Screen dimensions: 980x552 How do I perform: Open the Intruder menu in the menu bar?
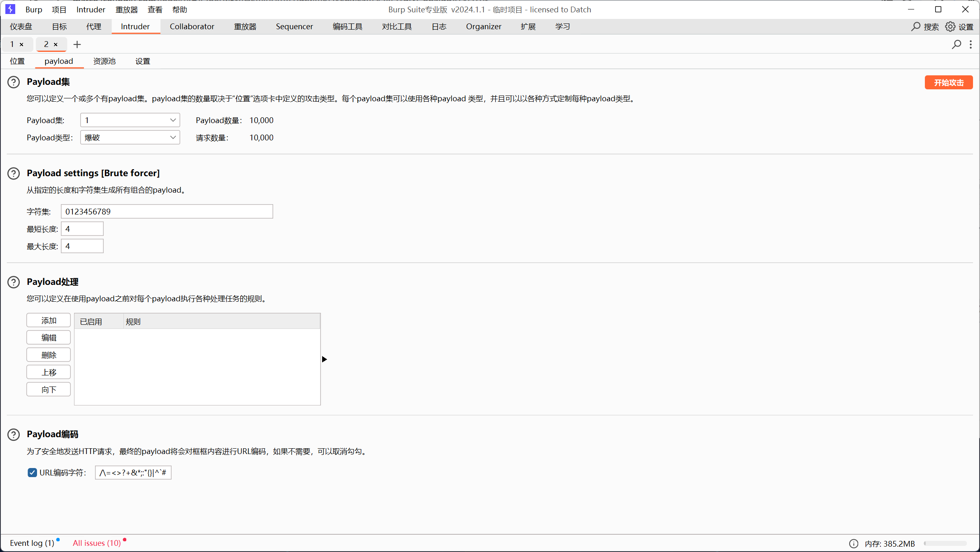click(x=91, y=9)
